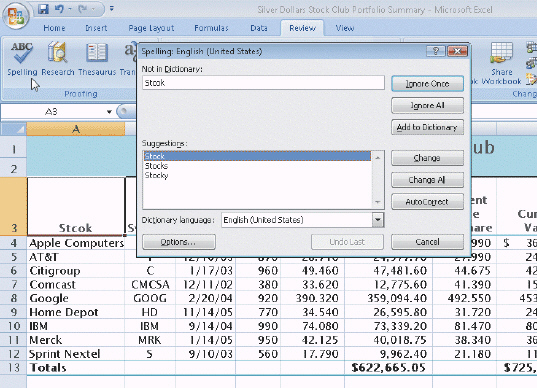Select 'Comcast' cell
The height and width of the screenshot is (388, 537).
click(x=76, y=285)
